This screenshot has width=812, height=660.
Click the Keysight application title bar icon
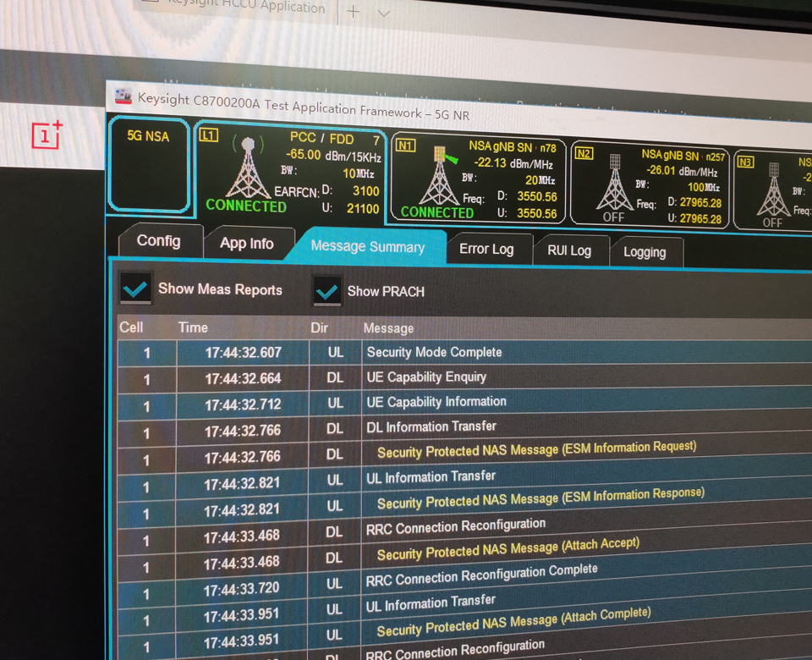(x=123, y=96)
